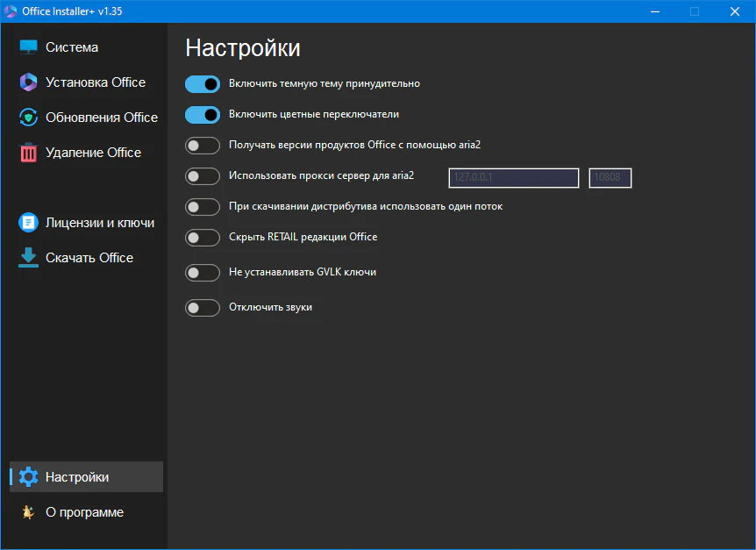This screenshot has width=756, height=550.
Task: Click the Настройки gear icon
Action: tap(28, 476)
